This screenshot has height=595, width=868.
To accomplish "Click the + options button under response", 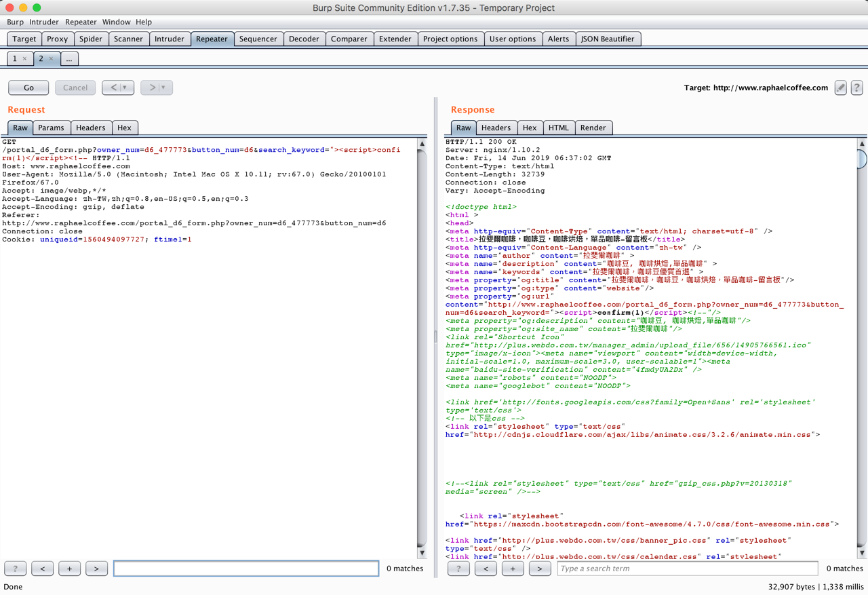I will (x=513, y=569).
